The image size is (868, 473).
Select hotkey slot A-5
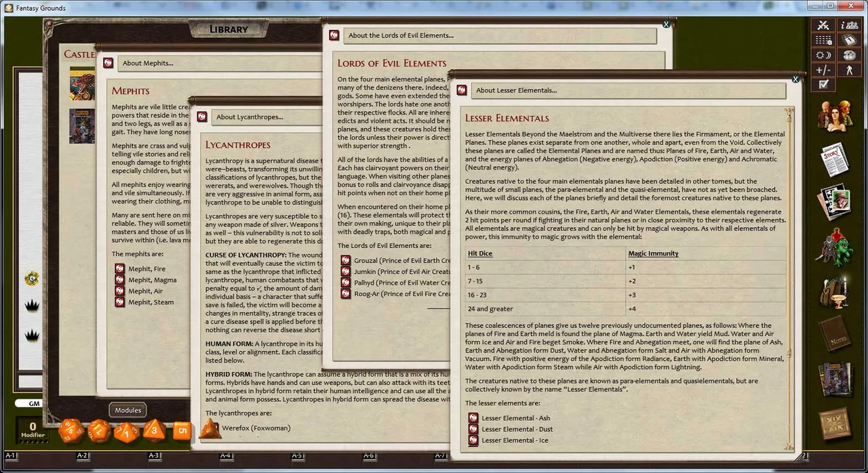click(x=297, y=456)
